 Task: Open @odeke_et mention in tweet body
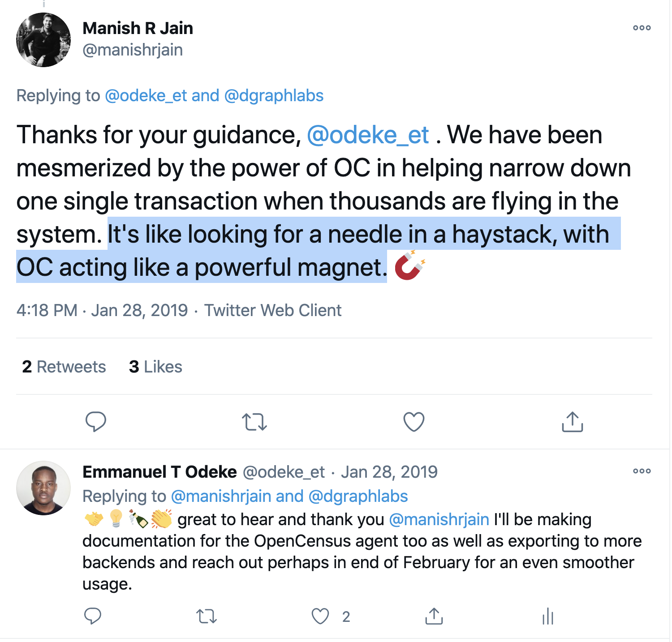click(x=368, y=135)
